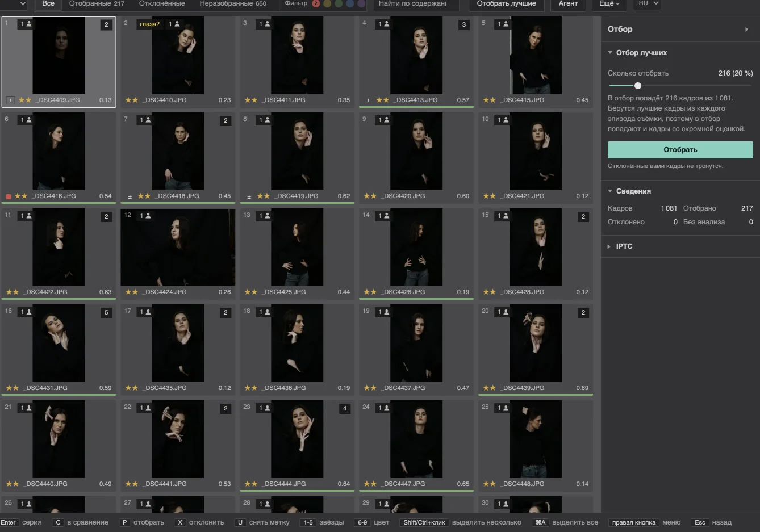This screenshot has height=532, width=760.
Task: Click the face count badge on _DSC4424.JPG
Action: (145, 216)
